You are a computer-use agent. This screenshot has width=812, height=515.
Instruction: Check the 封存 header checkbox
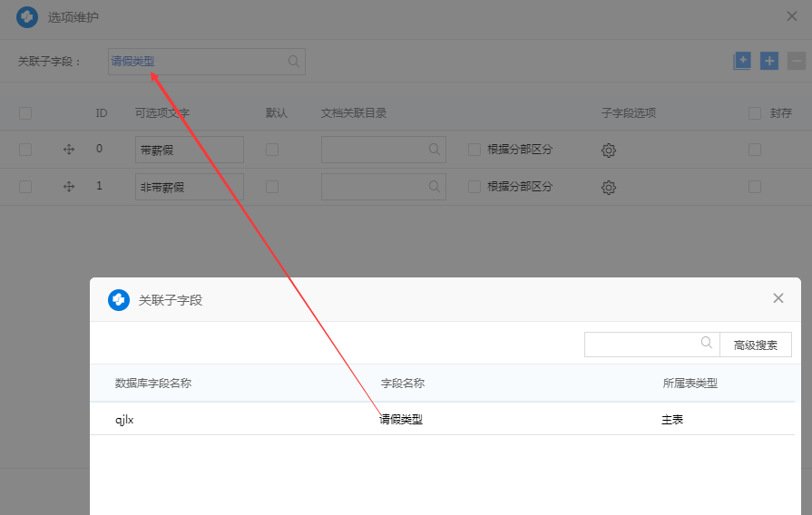coord(755,113)
